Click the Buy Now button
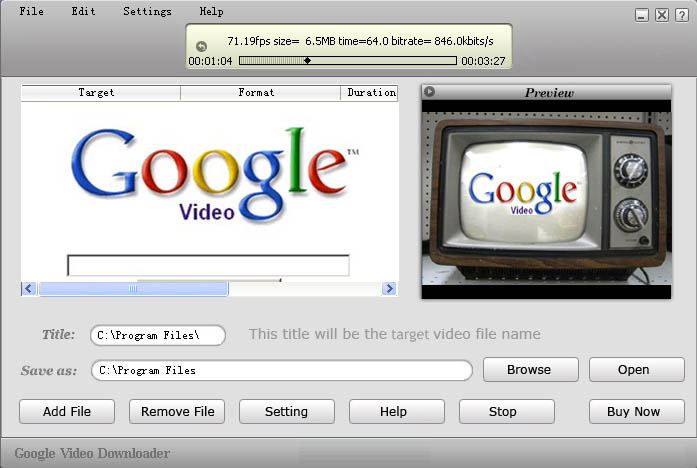 point(636,411)
